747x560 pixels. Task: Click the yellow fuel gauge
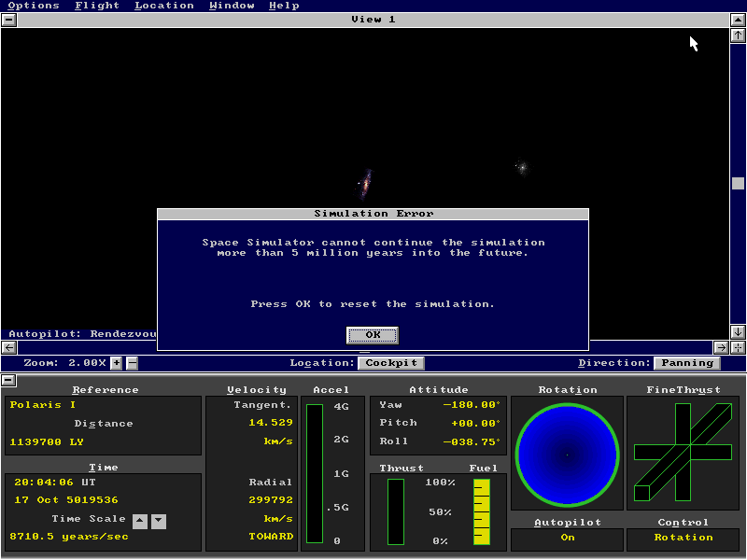482,511
